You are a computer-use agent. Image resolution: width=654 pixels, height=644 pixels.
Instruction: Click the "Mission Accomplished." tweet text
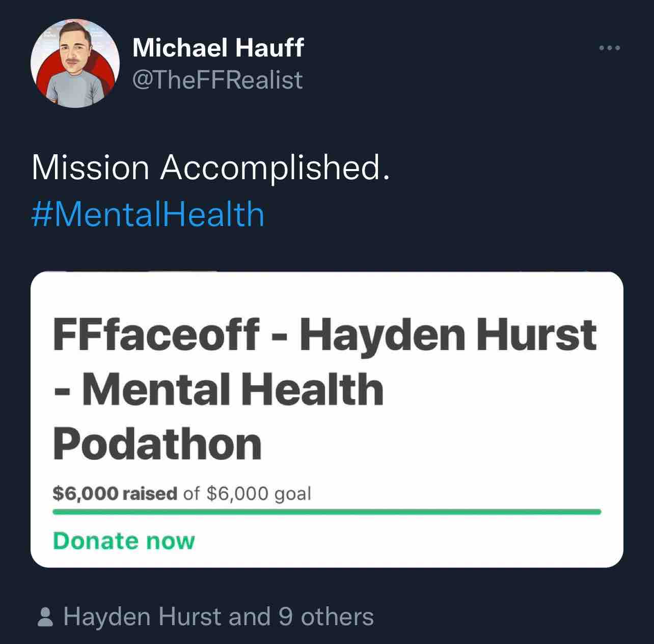[x=211, y=168]
